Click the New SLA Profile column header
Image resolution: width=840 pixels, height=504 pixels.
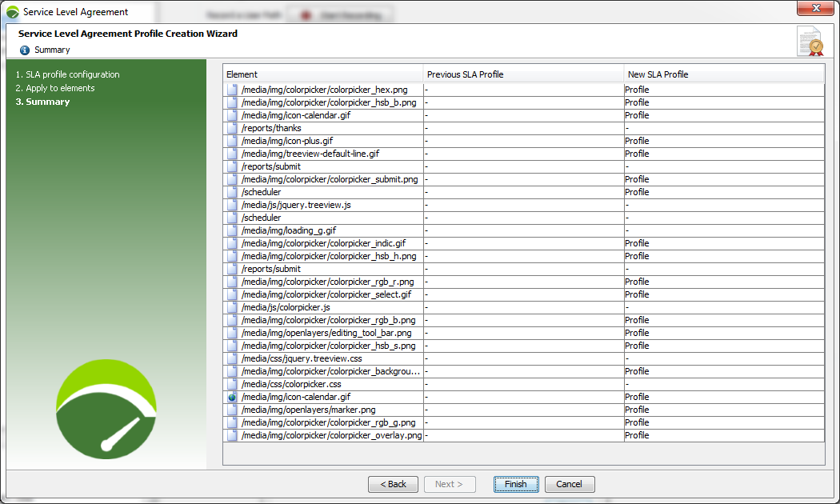(724, 74)
